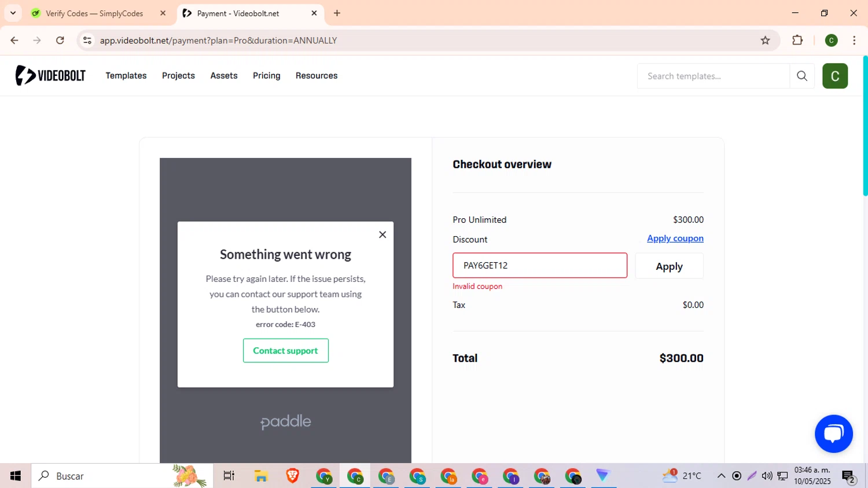
Task: Open a new browser tab
Action: point(337,13)
